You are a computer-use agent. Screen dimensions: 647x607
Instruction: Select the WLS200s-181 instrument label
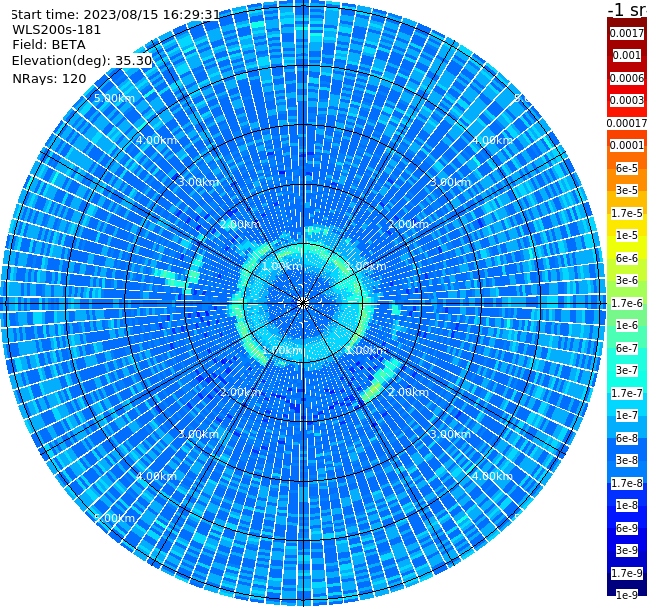click(57, 30)
